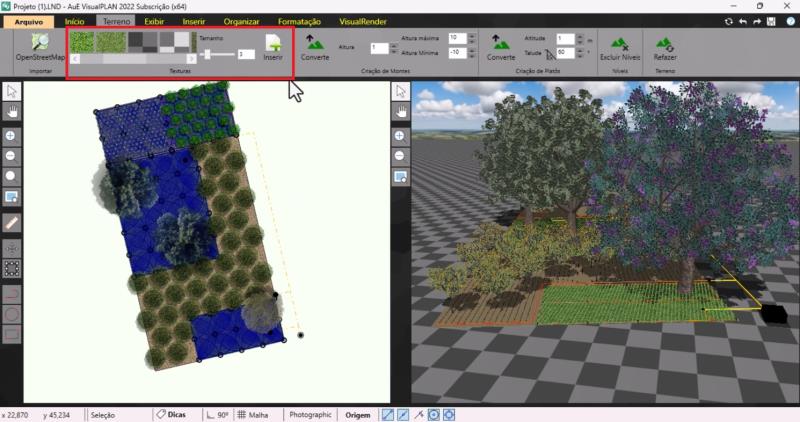Open the Photographic render mode selector
Screen dimensions: 800x422
pyautogui.click(x=310, y=414)
